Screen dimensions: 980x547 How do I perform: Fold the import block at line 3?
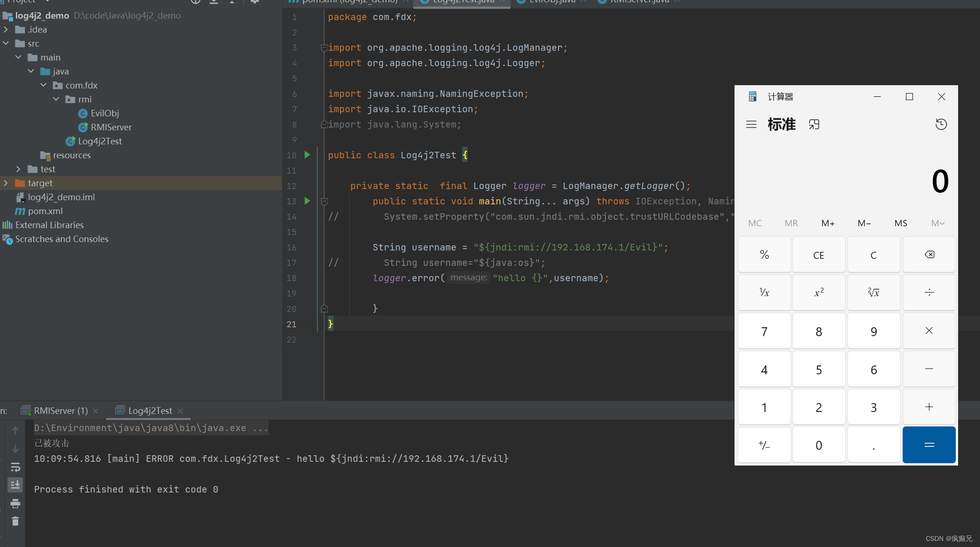[324, 47]
